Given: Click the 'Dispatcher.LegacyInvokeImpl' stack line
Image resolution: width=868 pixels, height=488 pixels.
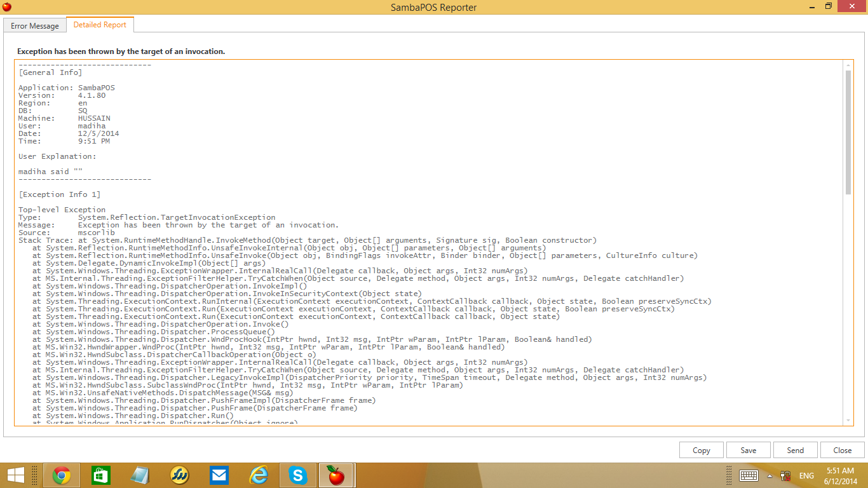Looking at the screenshot, I should 369,377.
